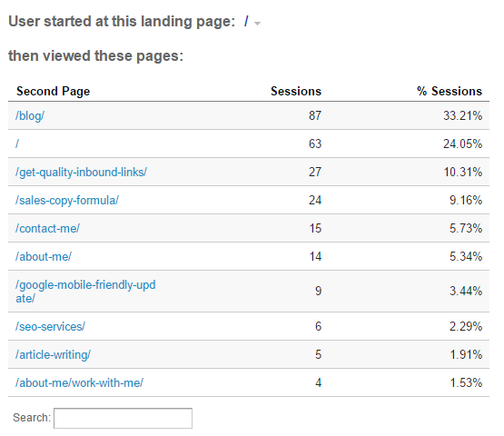
Task: Sort by the Second Page column header
Action: (x=53, y=92)
